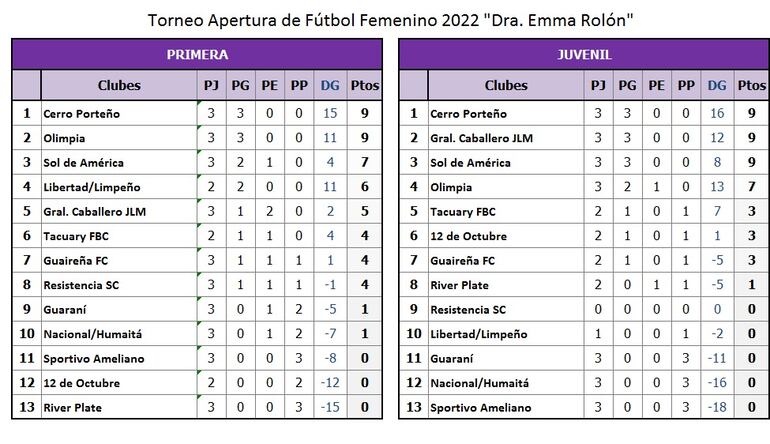Click the DG column header in PRIMERA
Image resolution: width=770 pixels, height=444 pixels.
330,86
